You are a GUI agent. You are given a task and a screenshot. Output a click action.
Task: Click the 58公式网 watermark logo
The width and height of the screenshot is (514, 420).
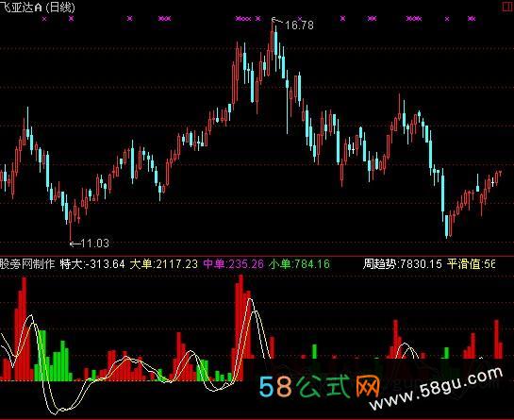(320, 387)
